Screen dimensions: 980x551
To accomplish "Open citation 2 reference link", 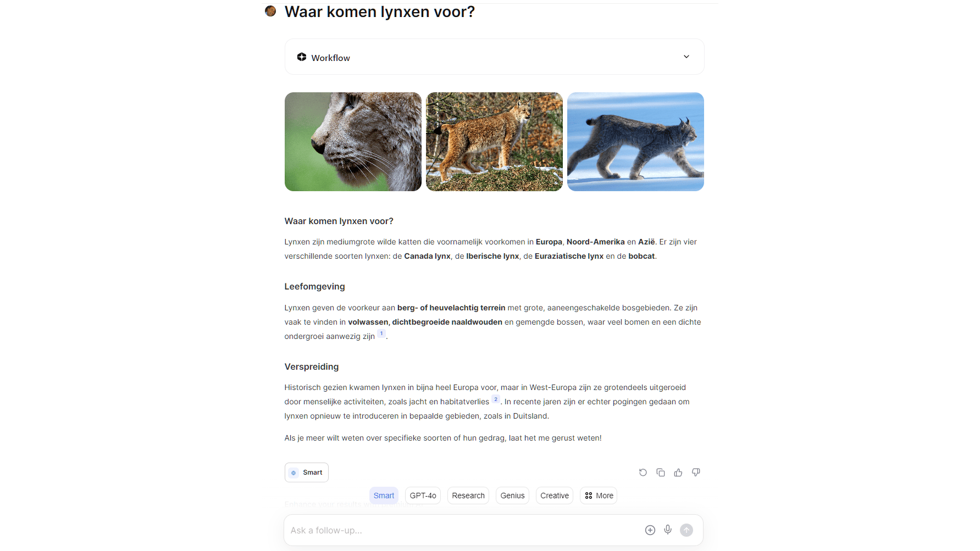I will (x=496, y=399).
